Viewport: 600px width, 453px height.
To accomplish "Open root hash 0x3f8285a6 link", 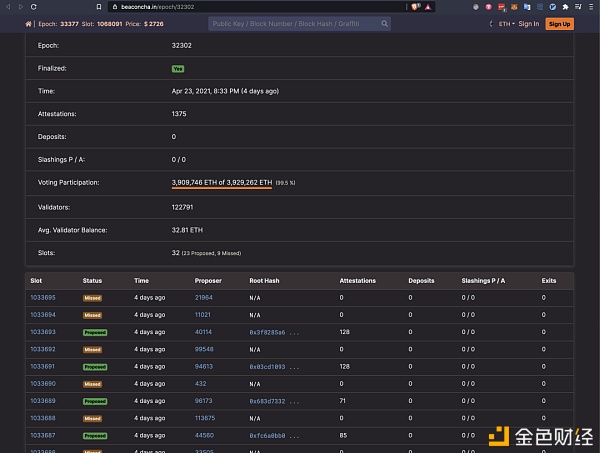I will pyautogui.click(x=267, y=332).
